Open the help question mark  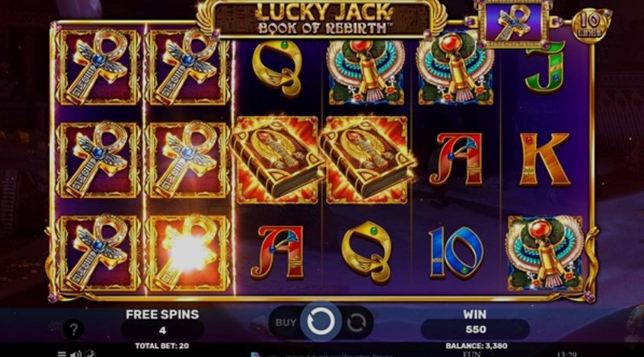(73, 329)
